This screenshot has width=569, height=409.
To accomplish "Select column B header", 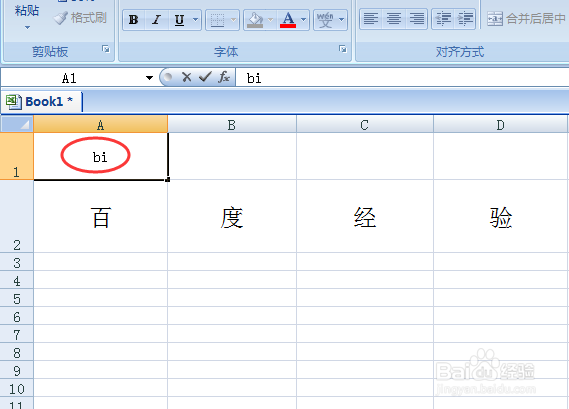I will click(232, 125).
